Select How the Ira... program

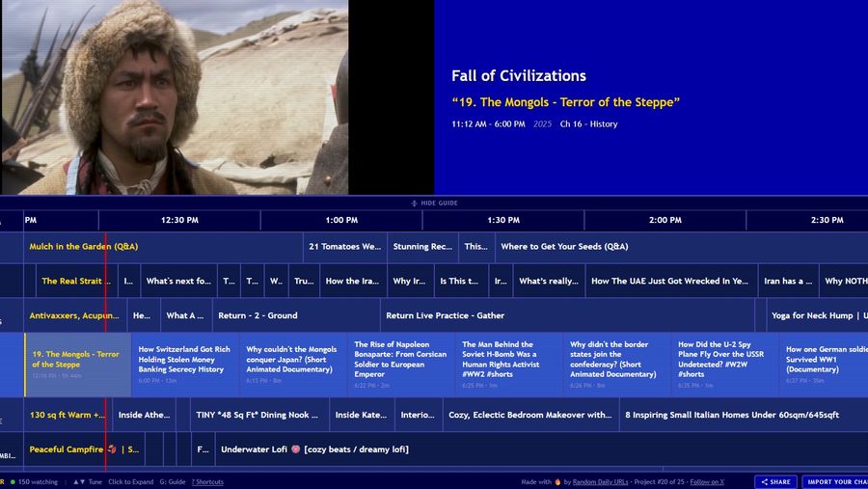(x=353, y=281)
